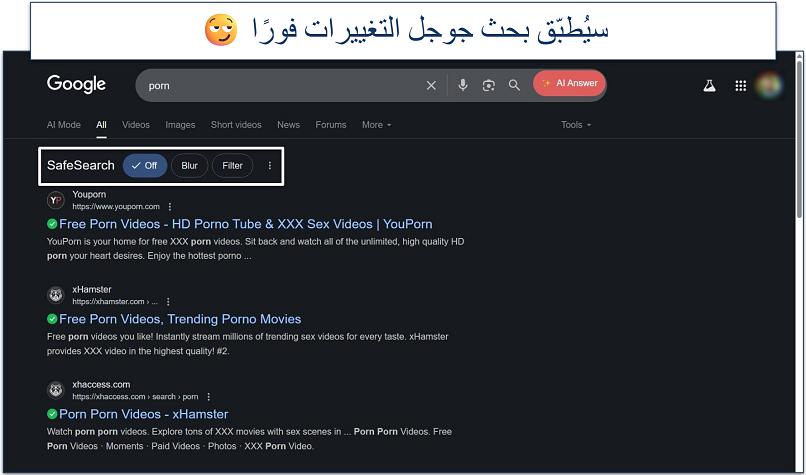The image size is (806, 475).
Task: Click the magnifying glass search icon
Action: [514, 85]
